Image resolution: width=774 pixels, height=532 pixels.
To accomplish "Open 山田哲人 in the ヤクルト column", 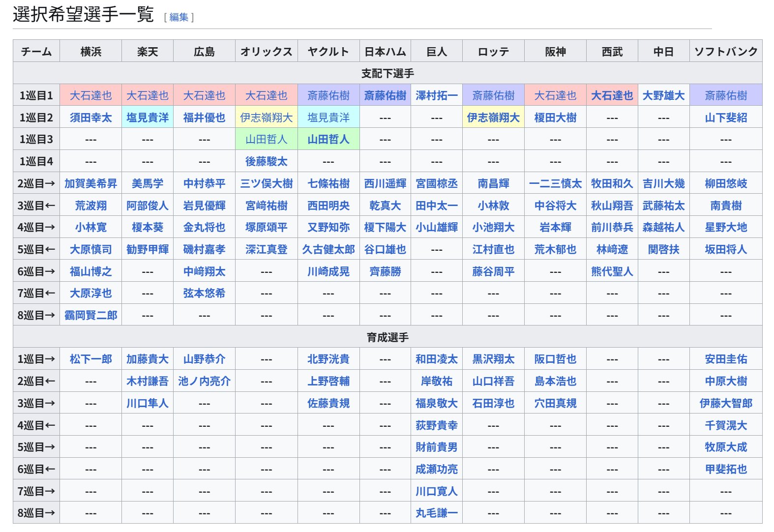I will (328, 139).
